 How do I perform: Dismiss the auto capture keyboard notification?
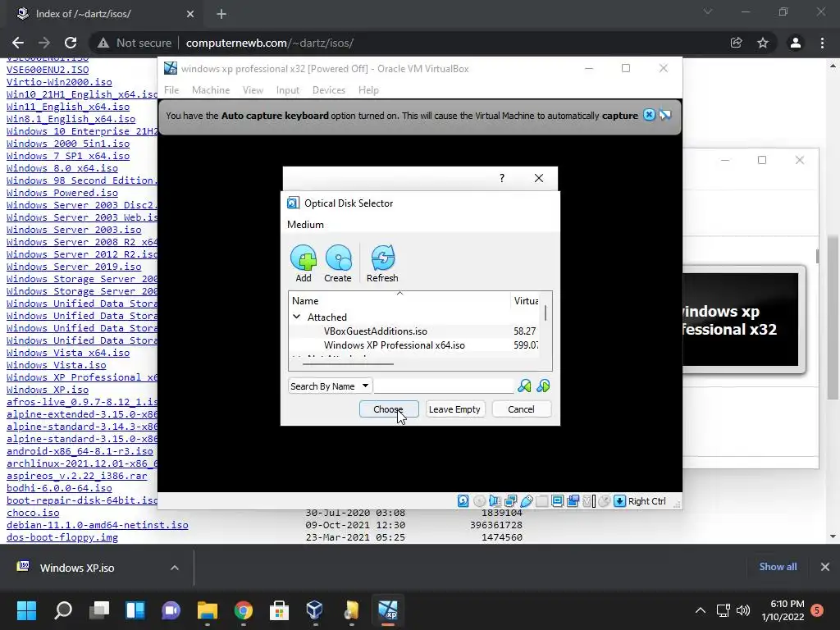pyautogui.click(x=649, y=115)
